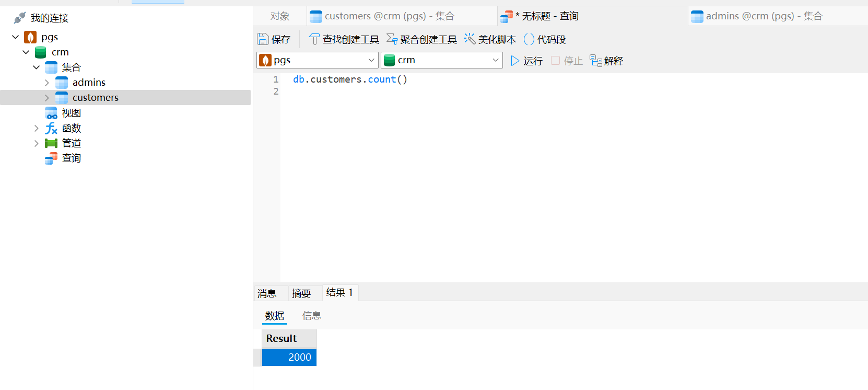Click the My Connections plug icon
The width and height of the screenshot is (868, 390).
(x=20, y=18)
